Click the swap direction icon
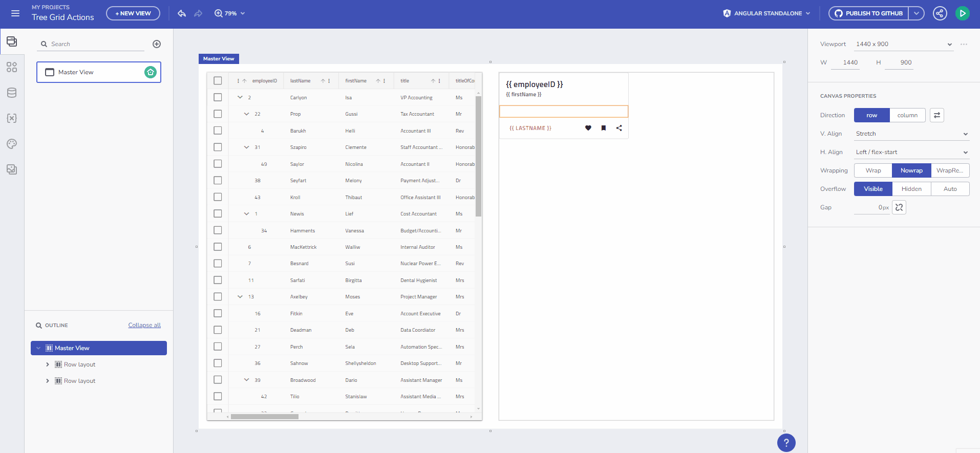The width and height of the screenshot is (980, 453). click(936, 115)
